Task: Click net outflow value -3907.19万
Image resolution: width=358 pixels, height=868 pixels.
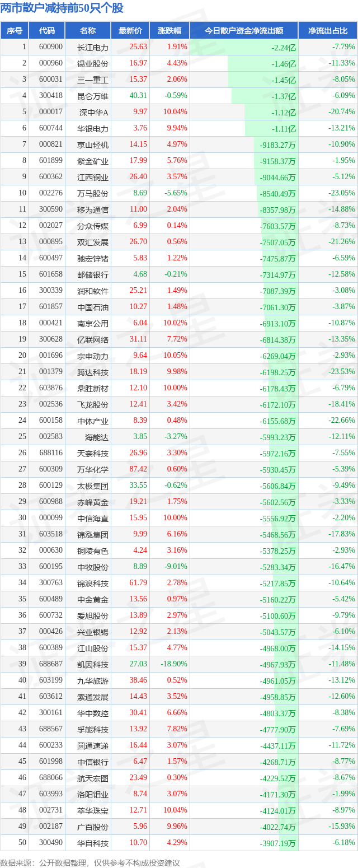Action: [x=278, y=843]
